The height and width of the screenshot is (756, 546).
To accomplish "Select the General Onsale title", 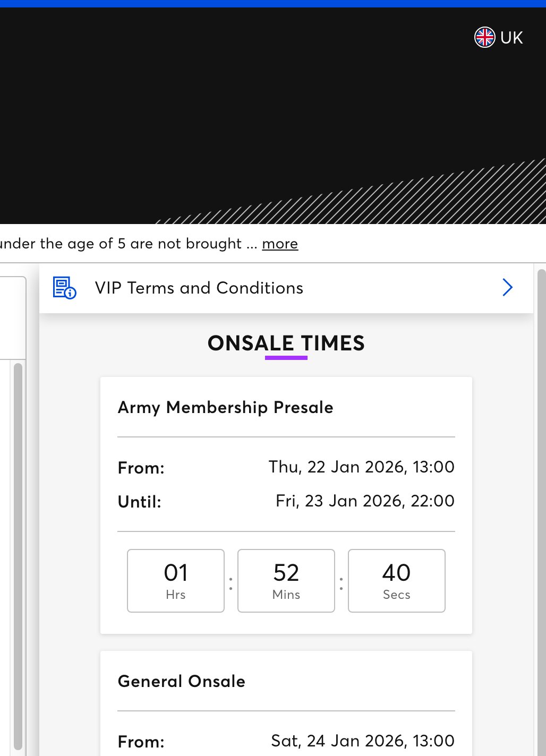I will (x=182, y=681).
